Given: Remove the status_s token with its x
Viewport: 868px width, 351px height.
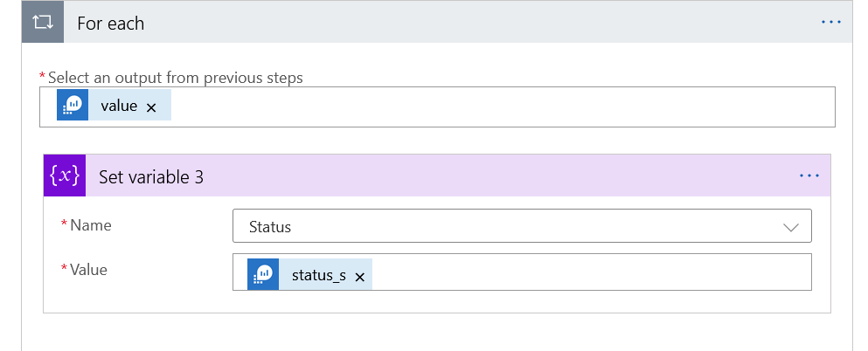Looking at the screenshot, I should pos(359,276).
